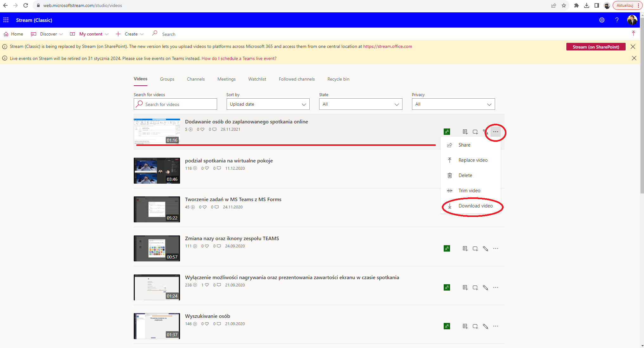Open the browser downloads icon
Viewport: 644px width, 348px height.
[x=587, y=5]
